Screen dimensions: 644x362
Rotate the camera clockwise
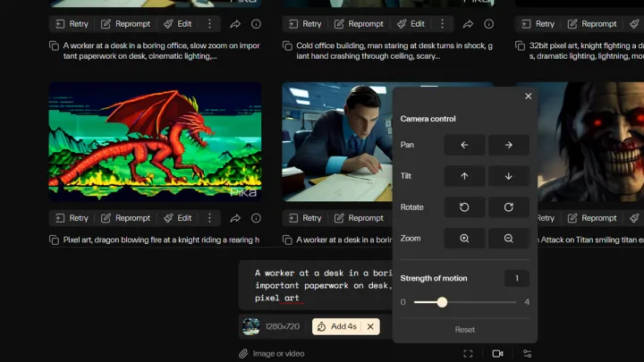coord(508,207)
